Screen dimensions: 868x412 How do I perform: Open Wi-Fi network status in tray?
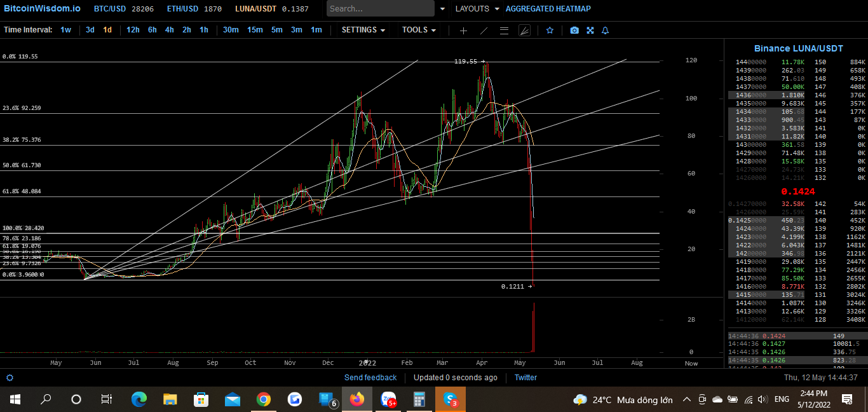(749, 399)
